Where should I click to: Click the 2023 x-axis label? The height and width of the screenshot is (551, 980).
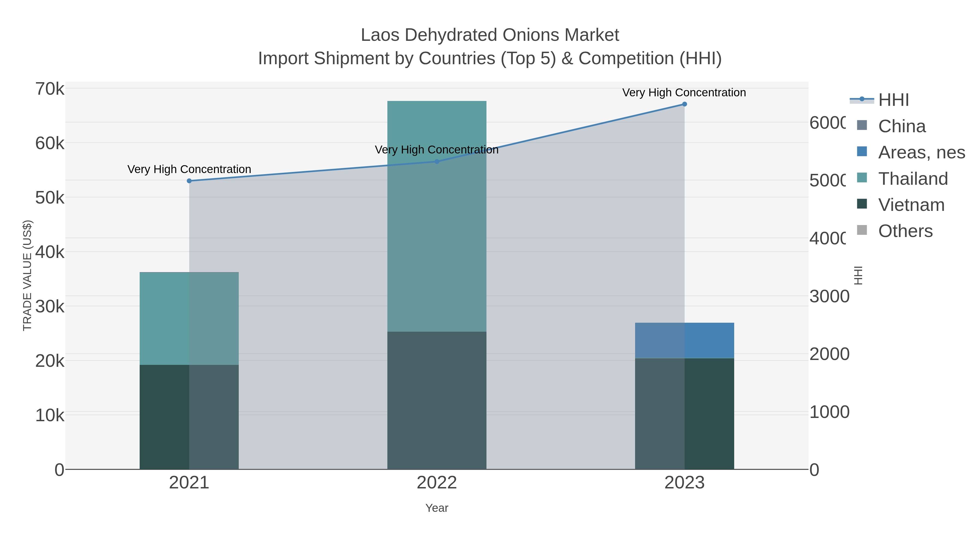(684, 483)
